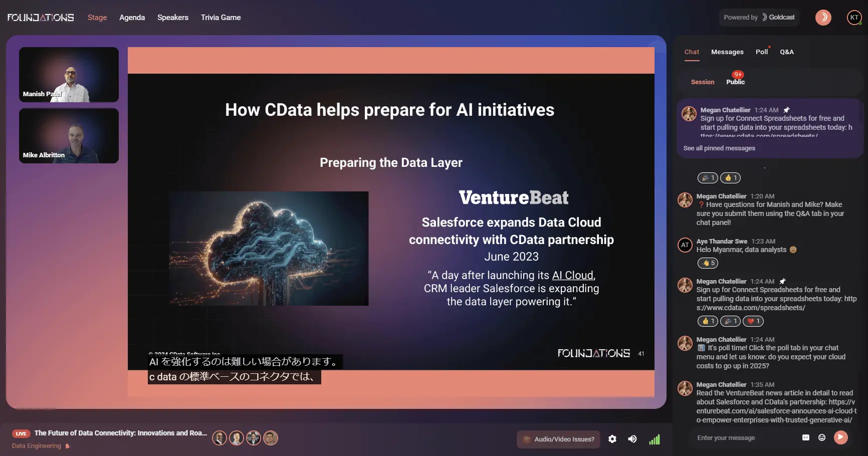This screenshot has width=868, height=456.
Task: Click the Data Engineering track label
Action: click(37, 446)
